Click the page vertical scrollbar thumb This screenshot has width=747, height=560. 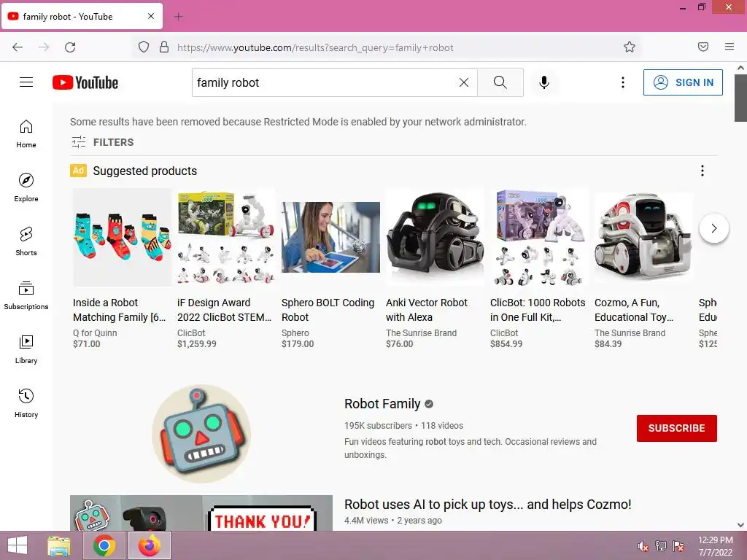tap(740, 98)
